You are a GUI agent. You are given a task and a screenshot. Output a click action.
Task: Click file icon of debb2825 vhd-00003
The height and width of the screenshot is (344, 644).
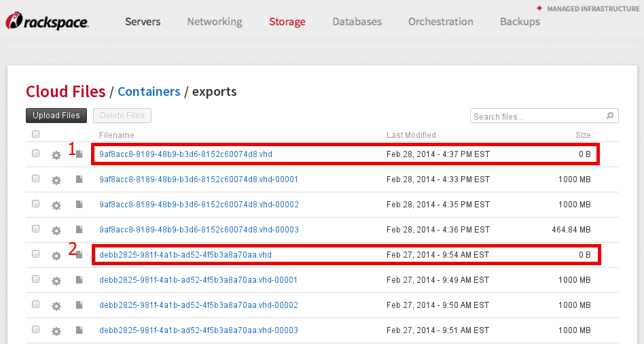(79, 330)
